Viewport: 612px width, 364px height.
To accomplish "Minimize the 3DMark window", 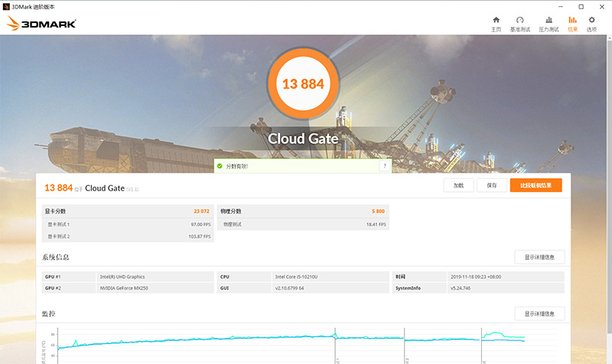I will tap(561, 7).
